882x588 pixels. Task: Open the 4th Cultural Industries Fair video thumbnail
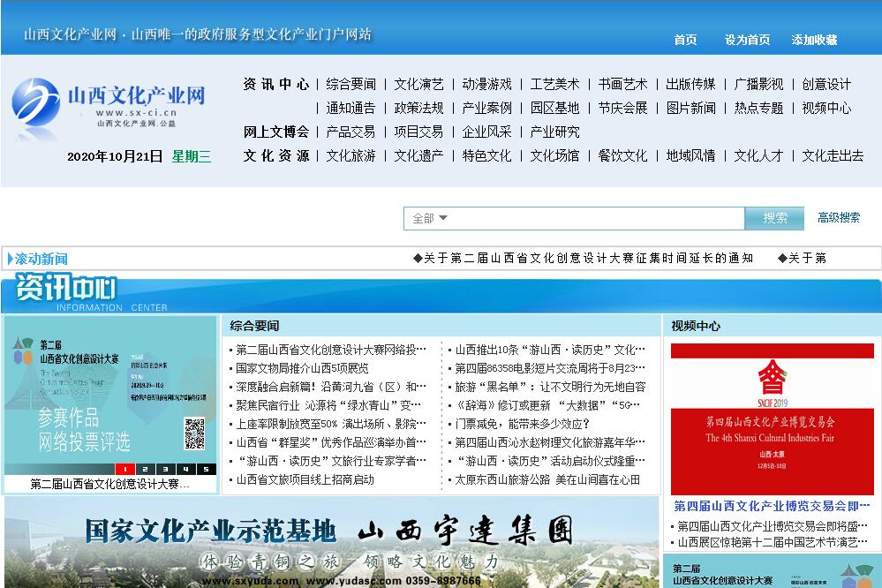point(772,419)
